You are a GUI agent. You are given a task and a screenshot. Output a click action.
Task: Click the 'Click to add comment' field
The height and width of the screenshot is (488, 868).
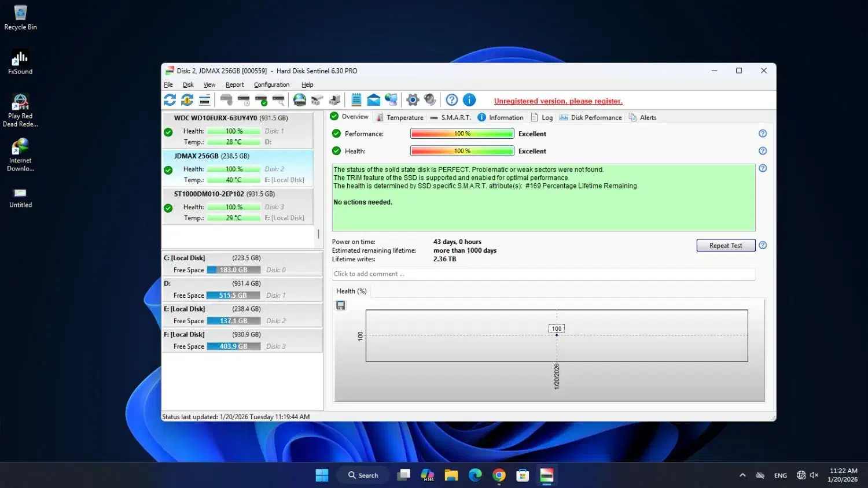click(543, 274)
